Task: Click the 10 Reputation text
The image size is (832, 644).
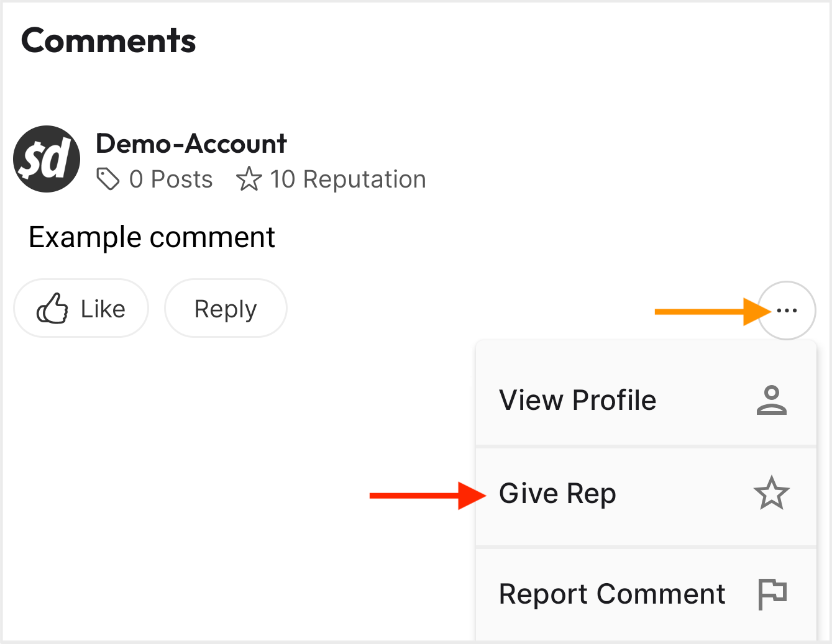Action: [x=348, y=179]
